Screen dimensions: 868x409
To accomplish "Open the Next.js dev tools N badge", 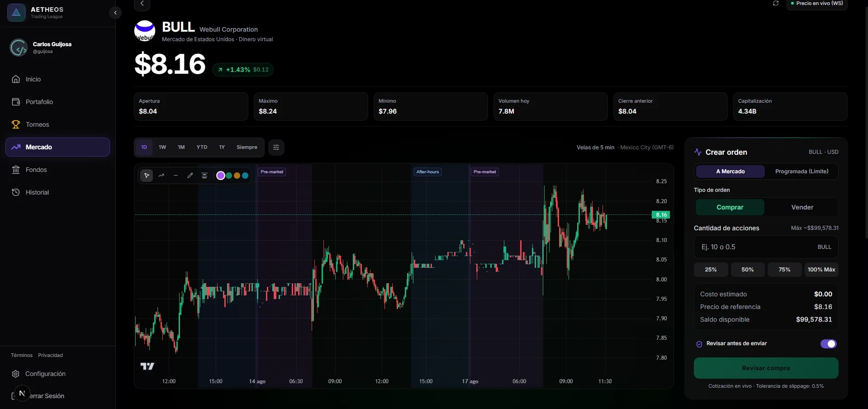I will point(22,393).
